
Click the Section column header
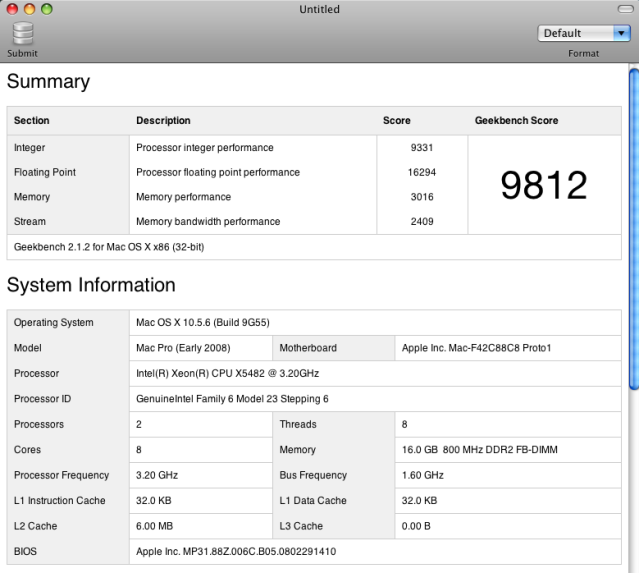pos(31,121)
